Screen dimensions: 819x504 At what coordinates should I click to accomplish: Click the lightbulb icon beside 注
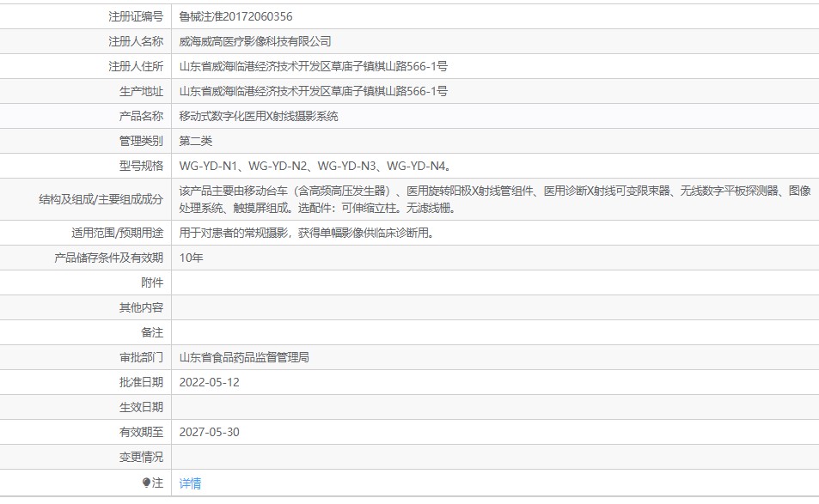point(146,483)
